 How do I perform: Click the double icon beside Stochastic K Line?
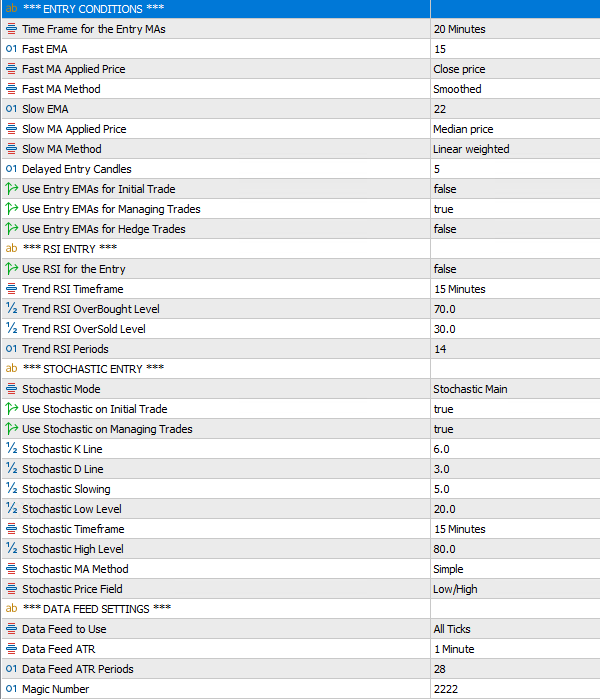(11, 449)
